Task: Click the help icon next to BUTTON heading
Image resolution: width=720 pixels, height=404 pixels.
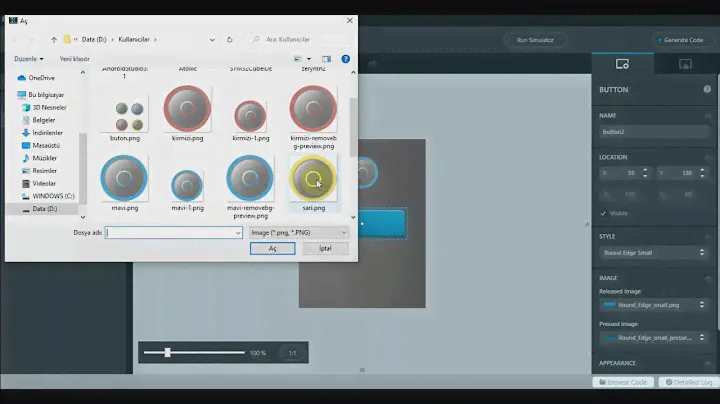Action: pos(707,89)
